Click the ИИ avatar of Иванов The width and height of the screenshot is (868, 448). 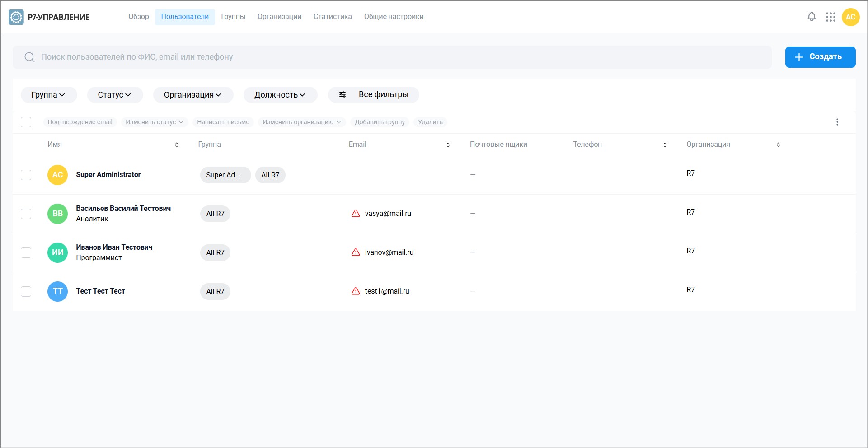coord(57,252)
